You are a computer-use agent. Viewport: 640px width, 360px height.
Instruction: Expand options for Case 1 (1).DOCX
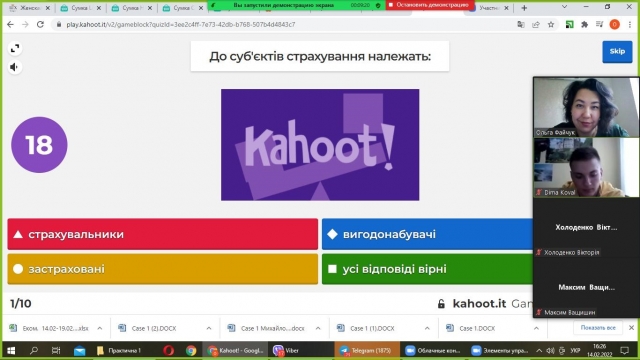click(x=427, y=328)
